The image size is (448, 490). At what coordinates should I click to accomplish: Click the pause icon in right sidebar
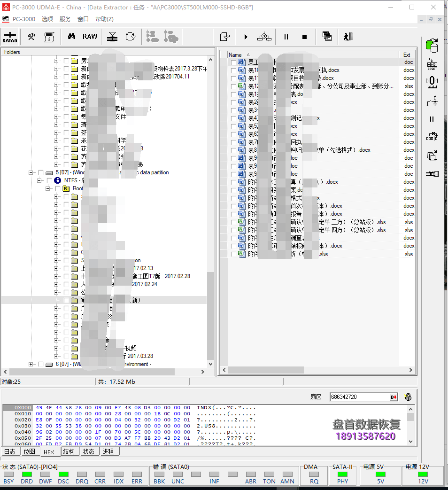pyautogui.click(x=432, y=119)
